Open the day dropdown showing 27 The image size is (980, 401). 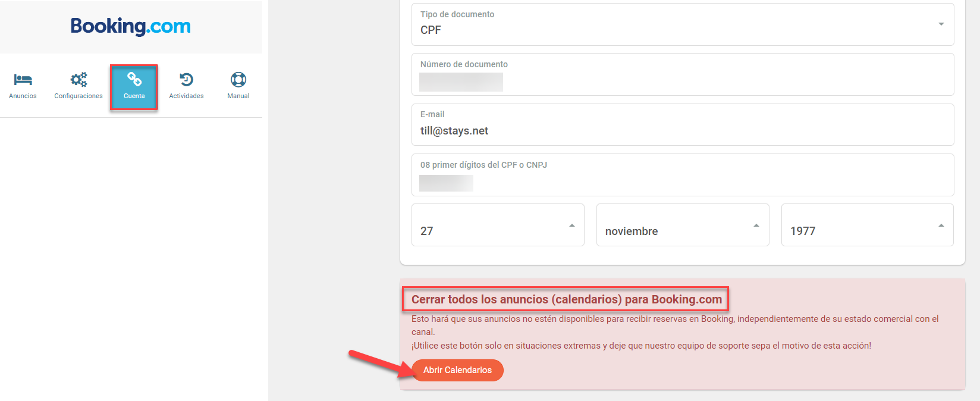click(x=498, y=225)
